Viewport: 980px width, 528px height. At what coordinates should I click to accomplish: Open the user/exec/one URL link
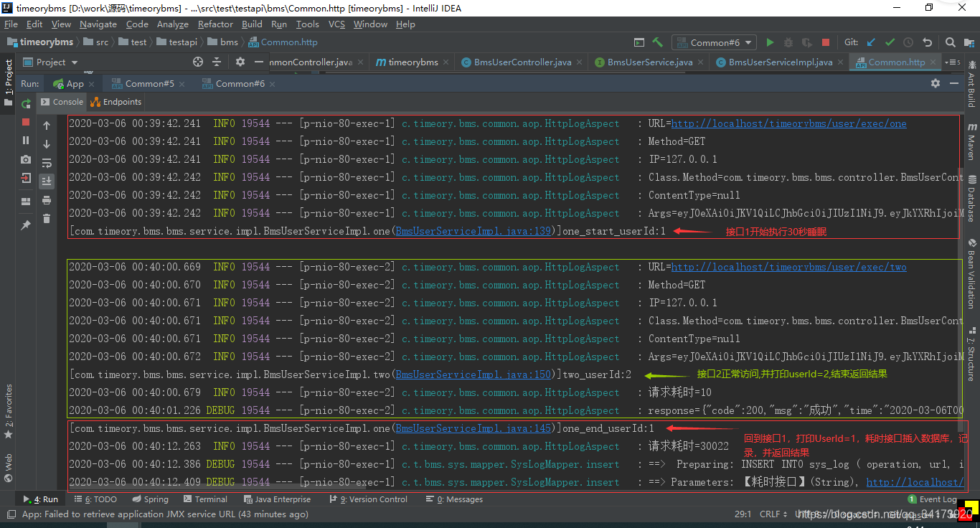pyautogui.click(x=788, y=123)
